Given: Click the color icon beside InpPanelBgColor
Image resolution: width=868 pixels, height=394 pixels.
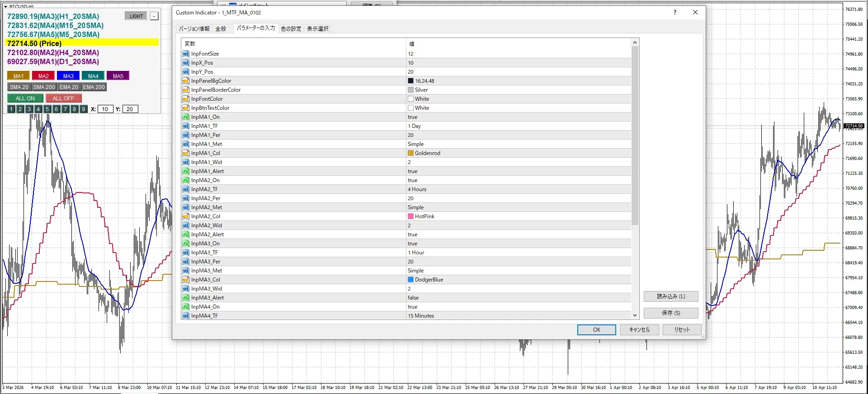Looking at the screenshot, I should (185, 81).
